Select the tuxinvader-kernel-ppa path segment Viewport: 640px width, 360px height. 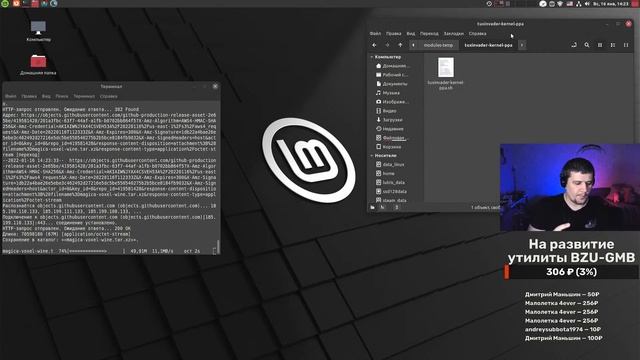click(x=489, y=45)
